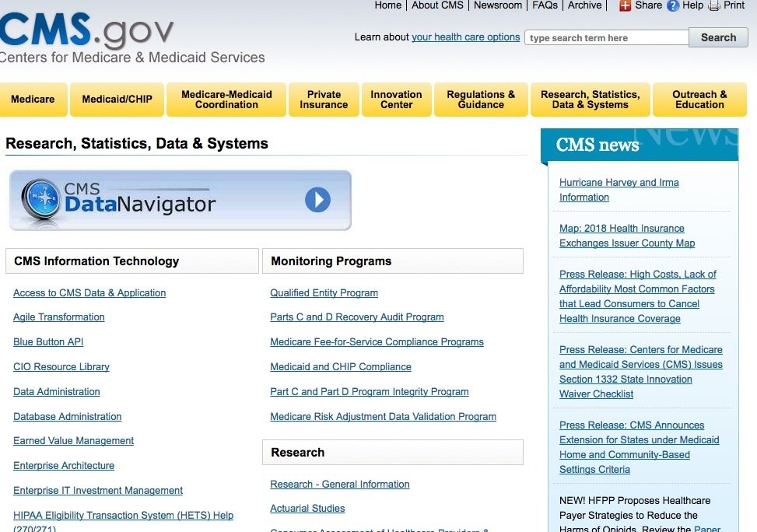Click the Print text link

(x=734, y=5)
